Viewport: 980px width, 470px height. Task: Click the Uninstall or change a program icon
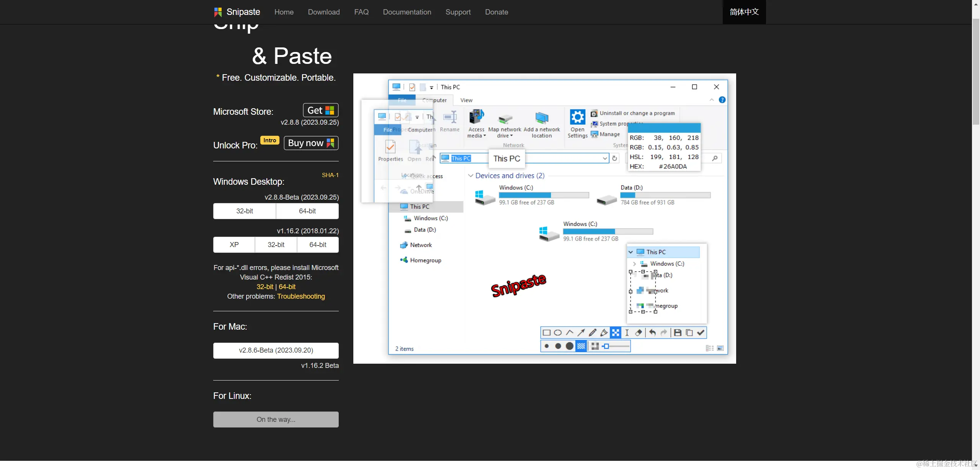594,113
